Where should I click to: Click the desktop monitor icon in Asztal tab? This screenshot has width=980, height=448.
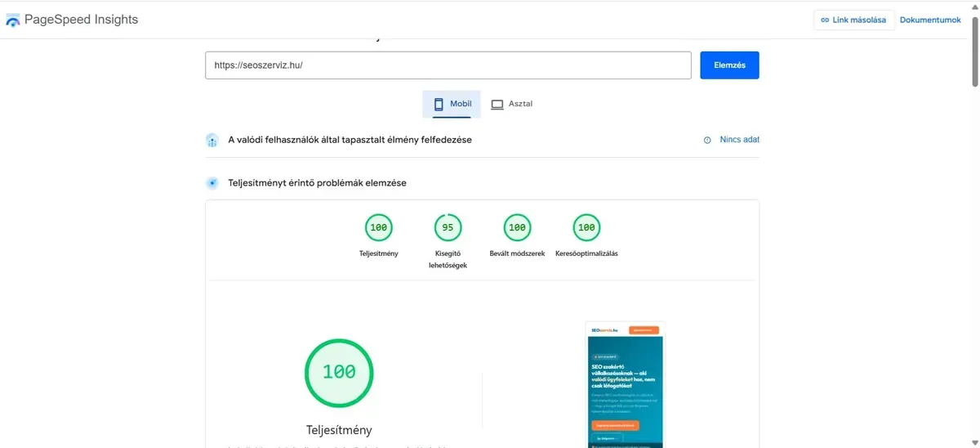497,105
